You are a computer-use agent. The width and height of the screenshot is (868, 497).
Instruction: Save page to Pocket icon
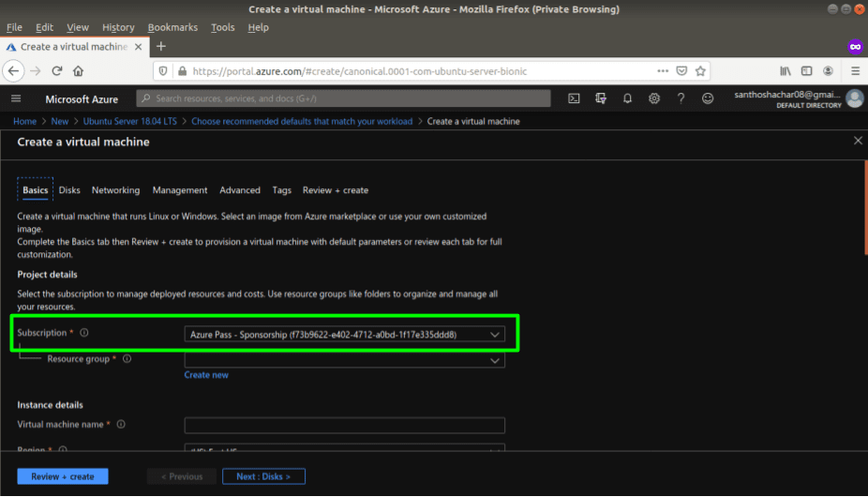(682, 71)
